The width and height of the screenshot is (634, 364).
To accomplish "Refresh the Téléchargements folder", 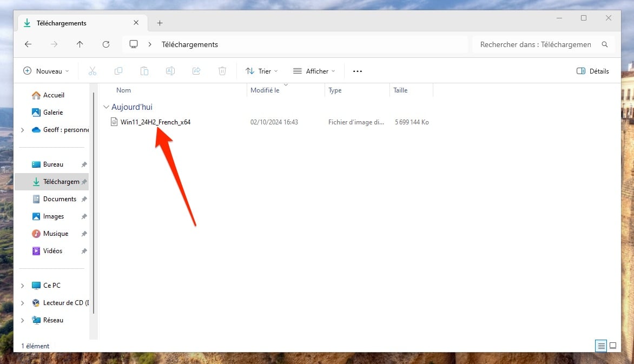I will pos(106,44).
